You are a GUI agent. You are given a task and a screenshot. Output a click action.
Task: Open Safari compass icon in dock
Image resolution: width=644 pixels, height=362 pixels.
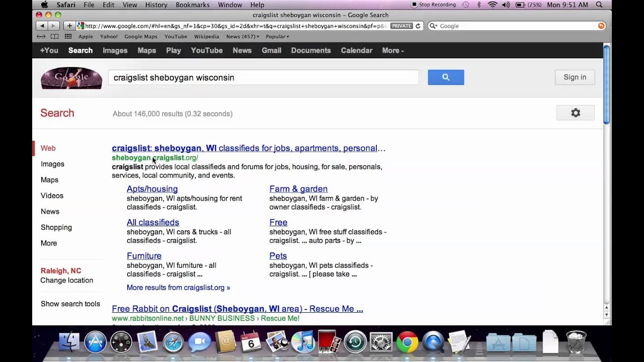(173, 342)
